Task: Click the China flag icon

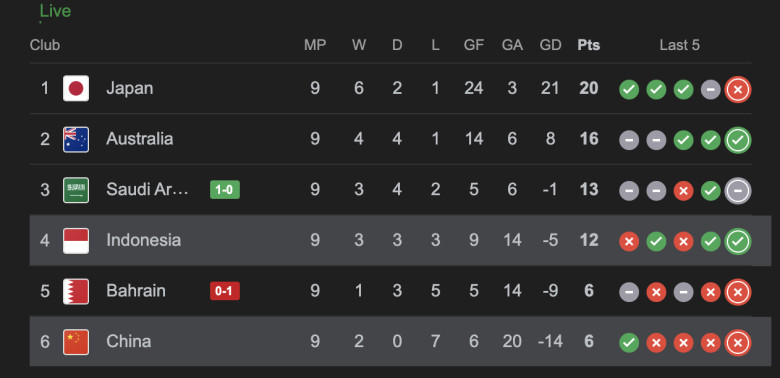Action: click(76, 342)
